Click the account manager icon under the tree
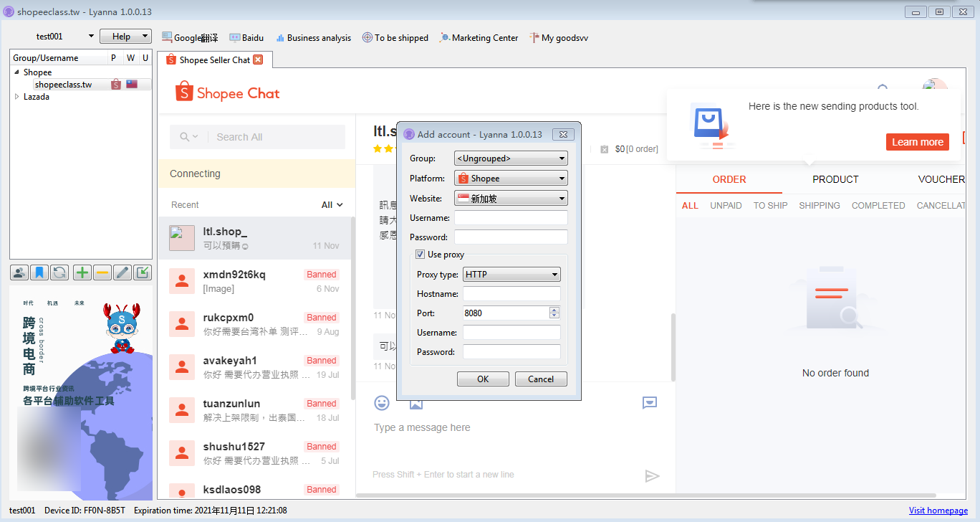Screen dimensions: 980x522 pyautogui.click(x=19, y=272)
